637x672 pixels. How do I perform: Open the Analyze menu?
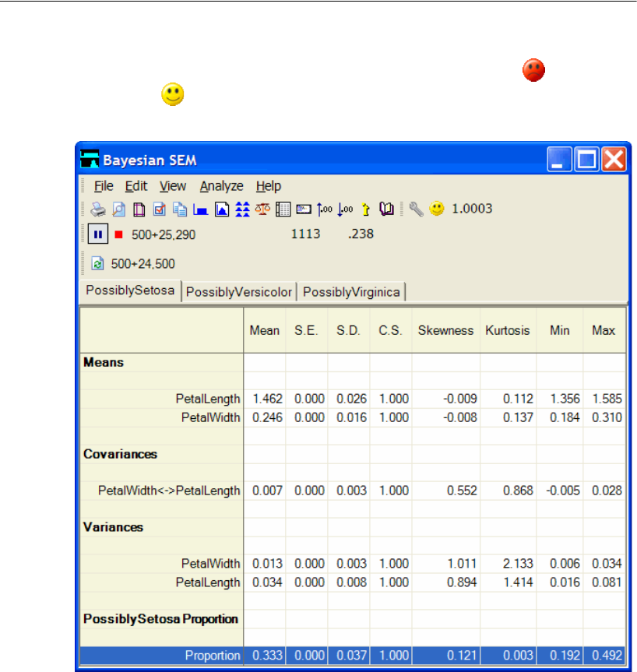click(x=221, y=186)
